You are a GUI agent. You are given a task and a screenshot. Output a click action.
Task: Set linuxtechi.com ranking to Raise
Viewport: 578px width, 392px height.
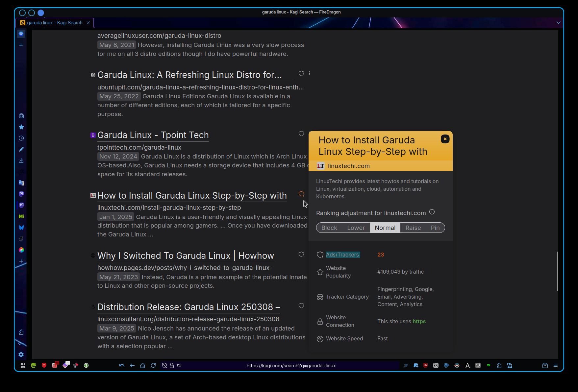[x=413, y=228]
